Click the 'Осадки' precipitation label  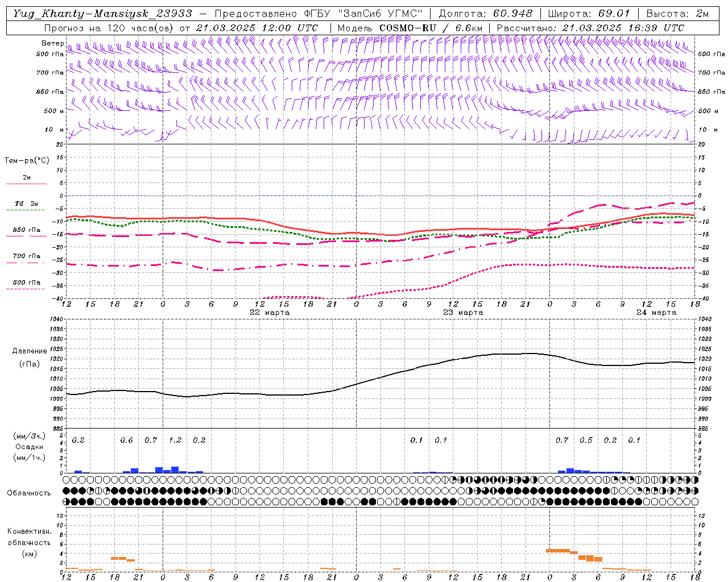[x=30, y=447]
